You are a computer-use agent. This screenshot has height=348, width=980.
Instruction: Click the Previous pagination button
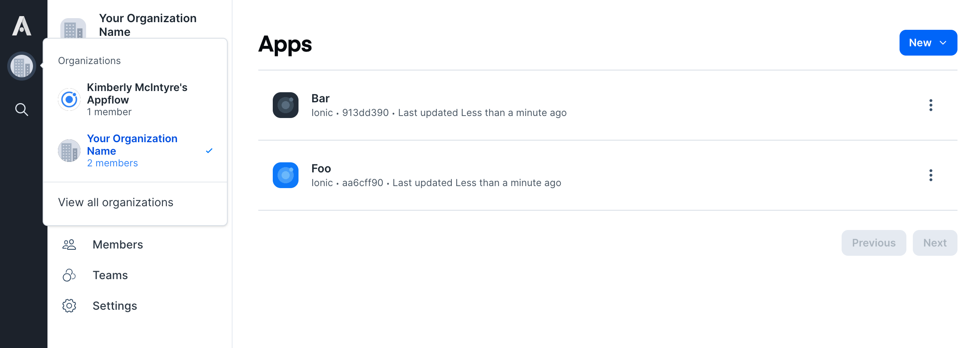pyautogui.click(x=873, y=243)
